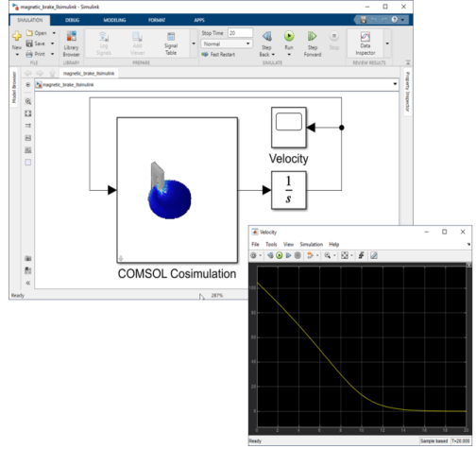The width and height of the screenshot is (476, 449).
Task: Click the Print icon in the File section
Action: [x=29, y=54]
